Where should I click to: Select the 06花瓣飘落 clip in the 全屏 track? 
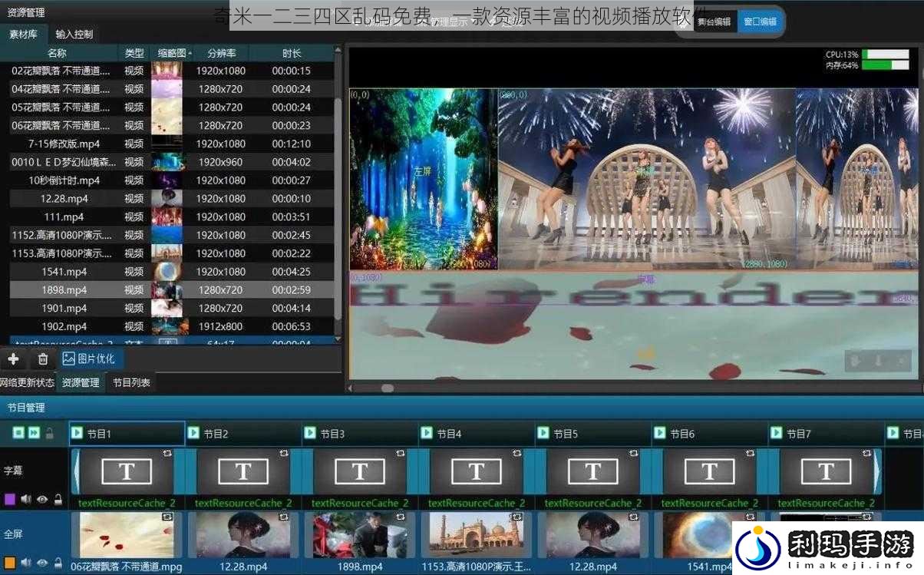(127, 535)
